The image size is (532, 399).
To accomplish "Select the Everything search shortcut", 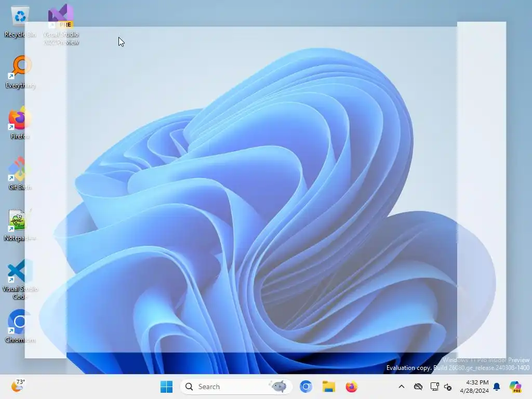I will 20,73.
